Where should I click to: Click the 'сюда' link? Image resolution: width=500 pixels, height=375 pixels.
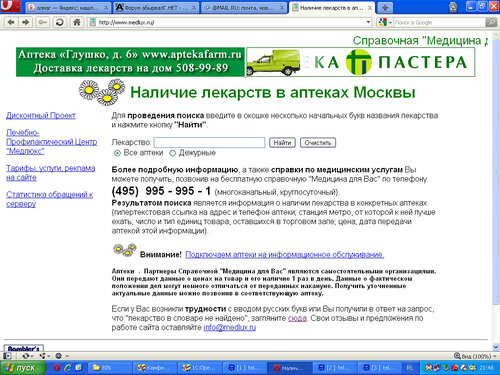[297, 318]
